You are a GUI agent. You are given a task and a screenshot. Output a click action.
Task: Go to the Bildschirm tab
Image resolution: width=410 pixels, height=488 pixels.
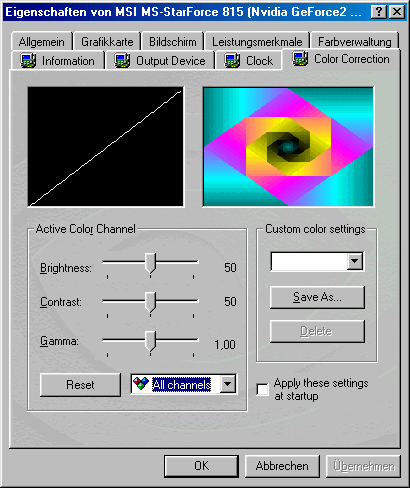pyautogui.click(x=172, y=42)
